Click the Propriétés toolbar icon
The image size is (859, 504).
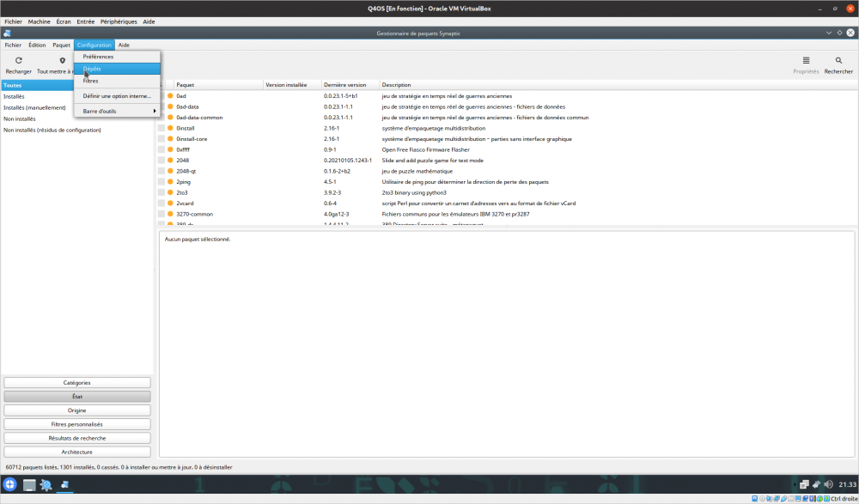(806, 61)
